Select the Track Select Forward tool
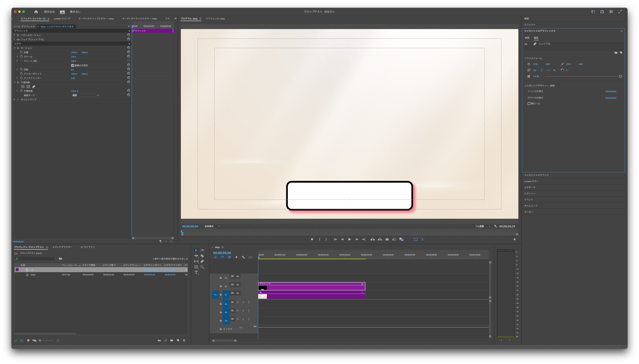Screen dimensions: 639x364 coord(202,250)
